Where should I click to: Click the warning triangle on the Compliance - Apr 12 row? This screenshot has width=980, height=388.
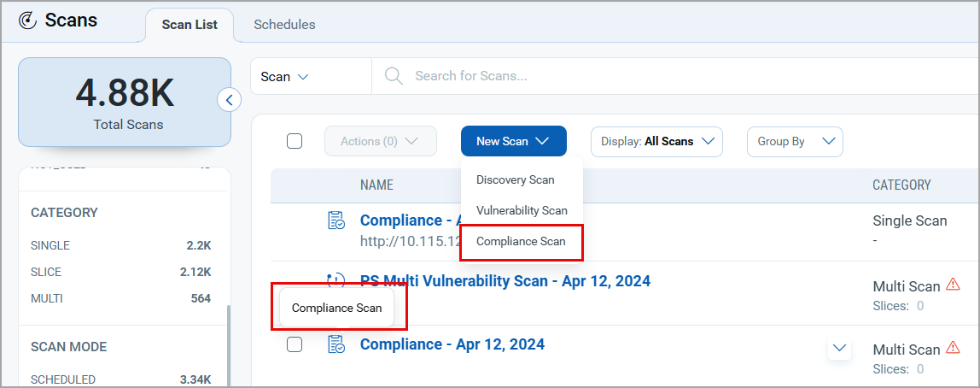953,347
